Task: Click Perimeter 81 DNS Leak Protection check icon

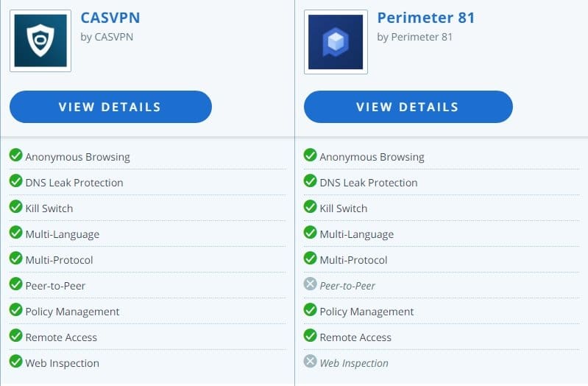Action: point(310,181)
